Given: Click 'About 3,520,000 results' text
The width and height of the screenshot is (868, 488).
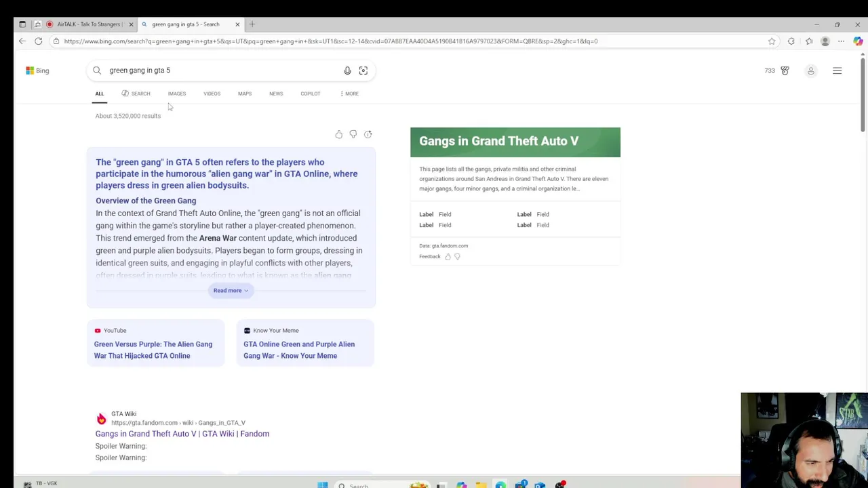Looking at the screenshot, I should [x=128, y=116].
